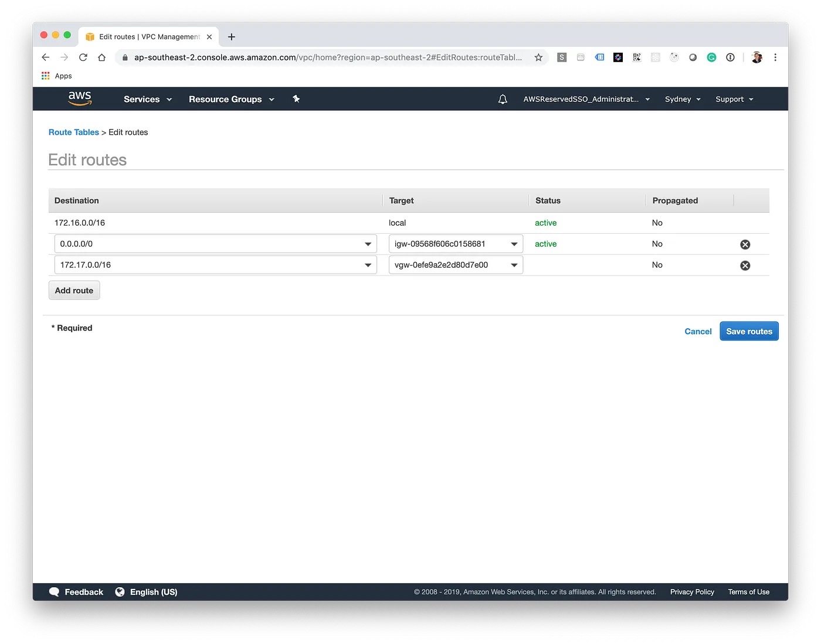Viewport: 821px width, 644px height.
Task: Click the dark circle extension icon
Action: pos(693,57)
